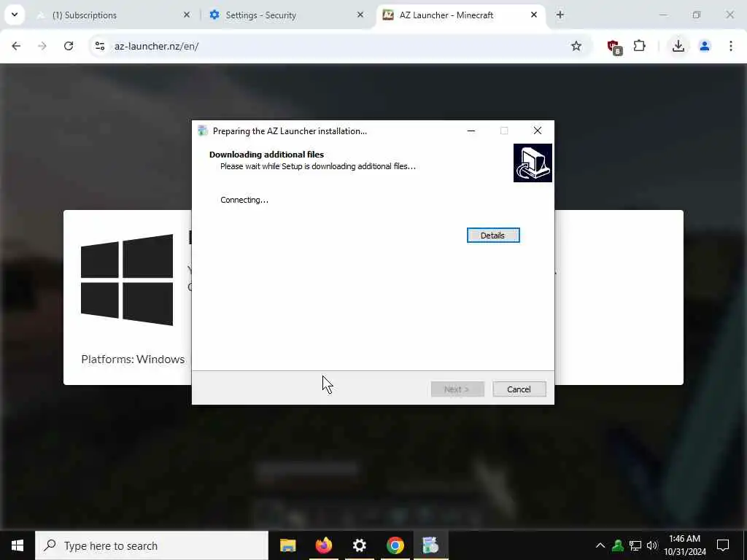The height and width of the screenshot is (560, 747).
Task: Show Chrome downloads panel
Action: coord(678,46)
